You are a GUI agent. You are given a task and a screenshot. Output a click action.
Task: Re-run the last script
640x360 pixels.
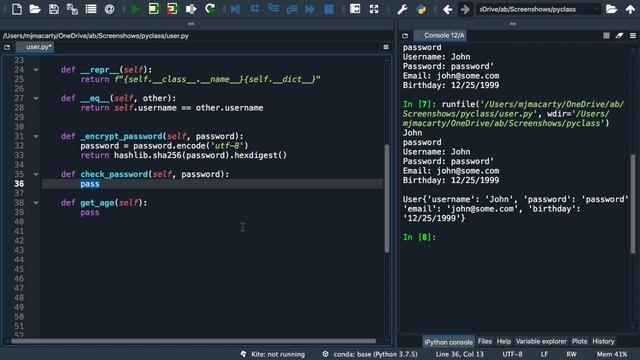[210, 9]
